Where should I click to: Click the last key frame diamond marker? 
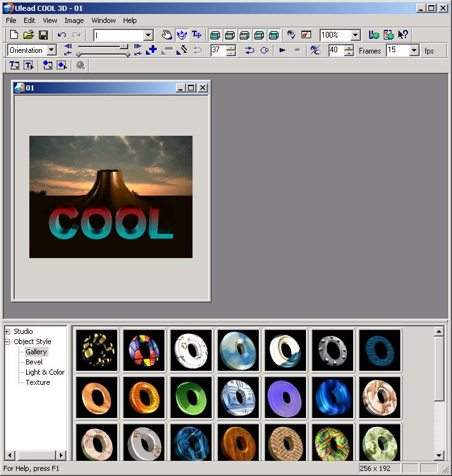128,55
